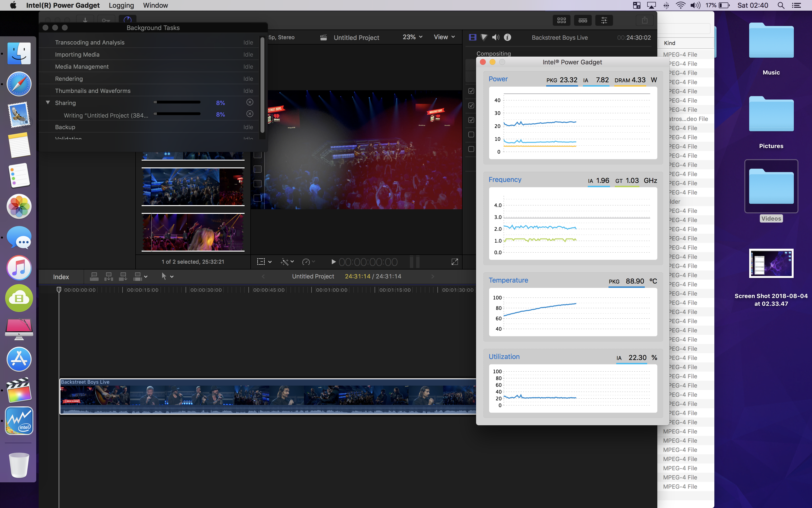Show the browser grid layout button

(x=561, y=21)
